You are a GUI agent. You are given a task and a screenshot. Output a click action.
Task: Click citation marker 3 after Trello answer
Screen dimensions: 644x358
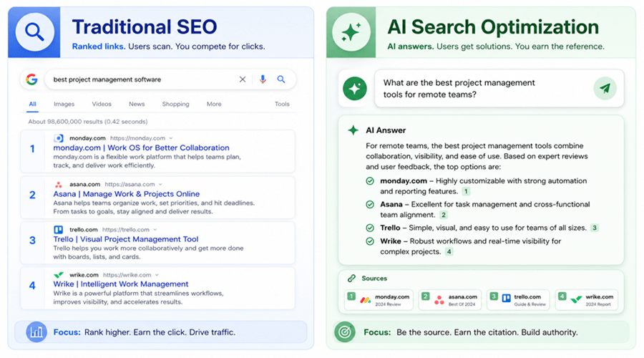pos(595,228)
